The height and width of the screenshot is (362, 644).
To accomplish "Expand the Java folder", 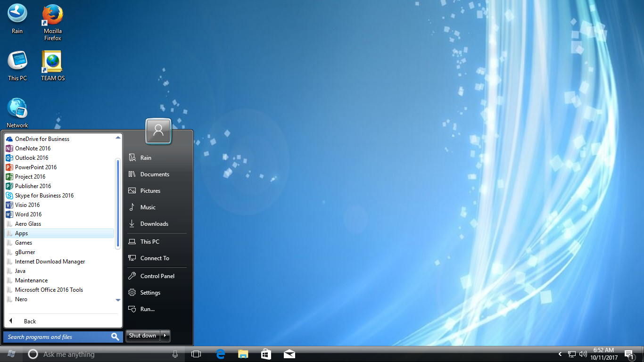I will pyautogui.click(x=59, y=271).
